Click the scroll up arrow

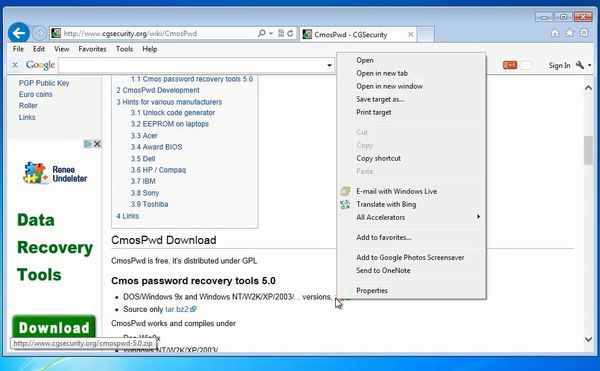click(x=588, y=88)
